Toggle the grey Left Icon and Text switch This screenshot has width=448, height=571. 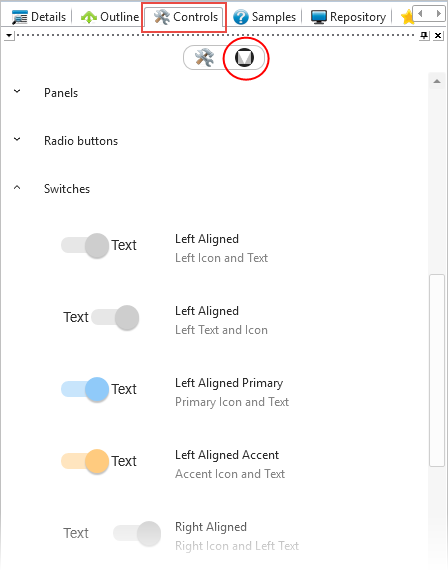(x=85, y=245)
